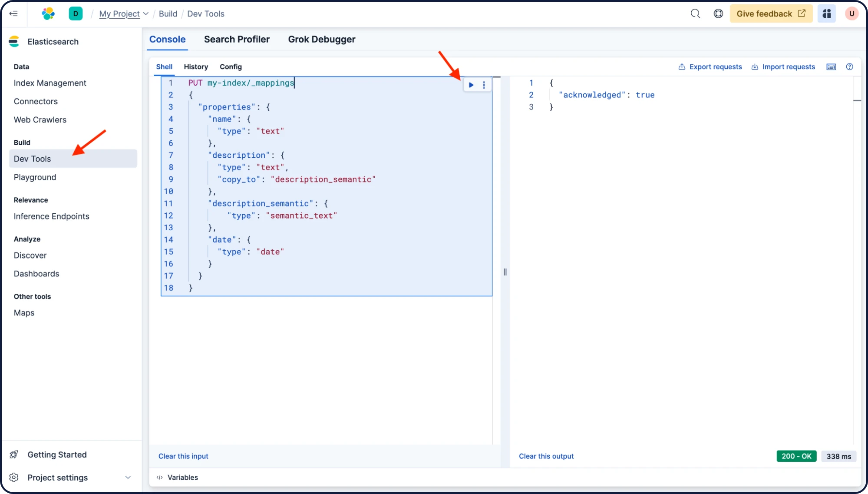Image resolution: width=868 pixels, height=494 pixels.
Task: Open the search magnifier icon
Action: click(x=695, y=13)
